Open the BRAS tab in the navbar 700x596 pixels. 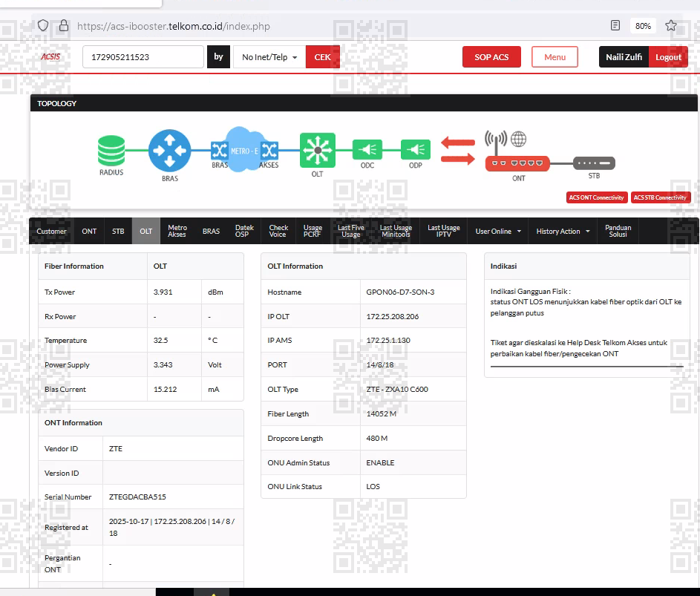[211, 232]
